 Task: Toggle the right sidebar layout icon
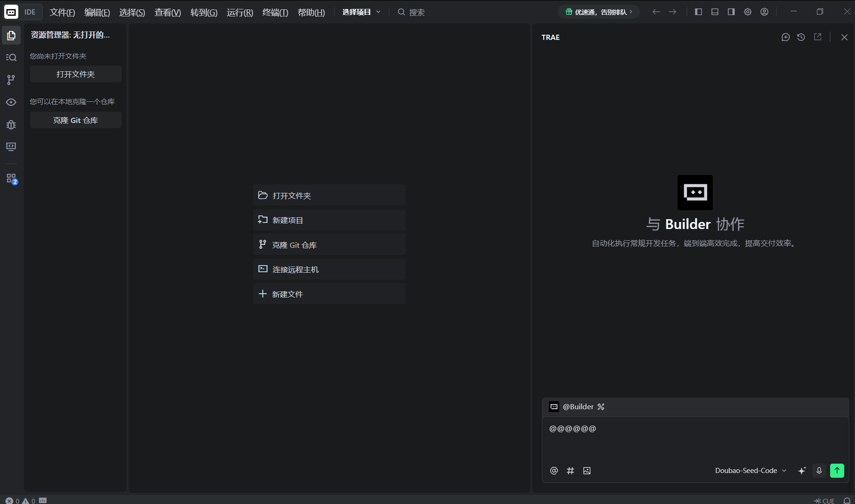tap(731, 12)
